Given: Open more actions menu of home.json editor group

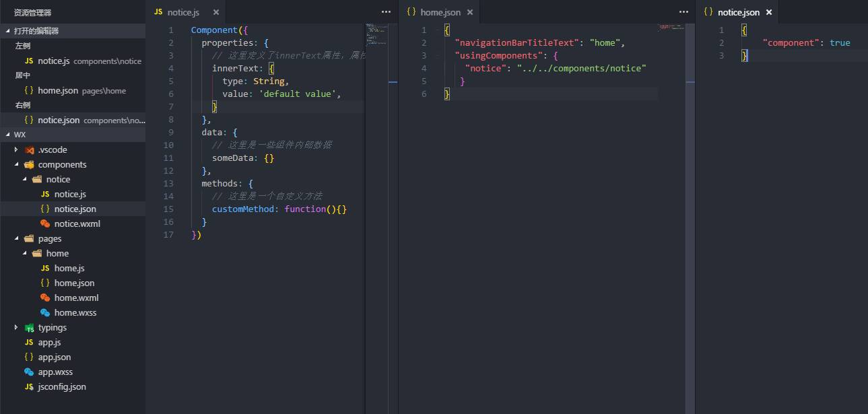Looking at the screenshot, I should coord(683,12).
